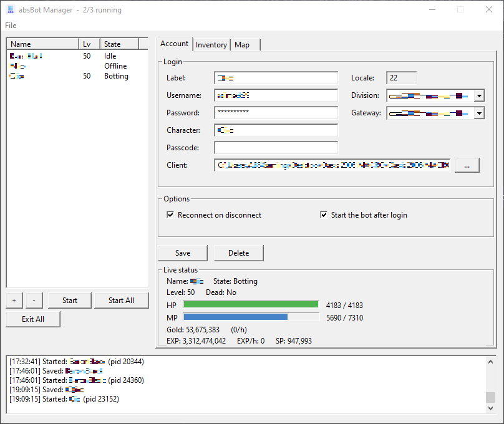Viewport: 504px width, 424px height.
Task: Click the Label input field
Action: pyautogui.click(x=276, y=78)
